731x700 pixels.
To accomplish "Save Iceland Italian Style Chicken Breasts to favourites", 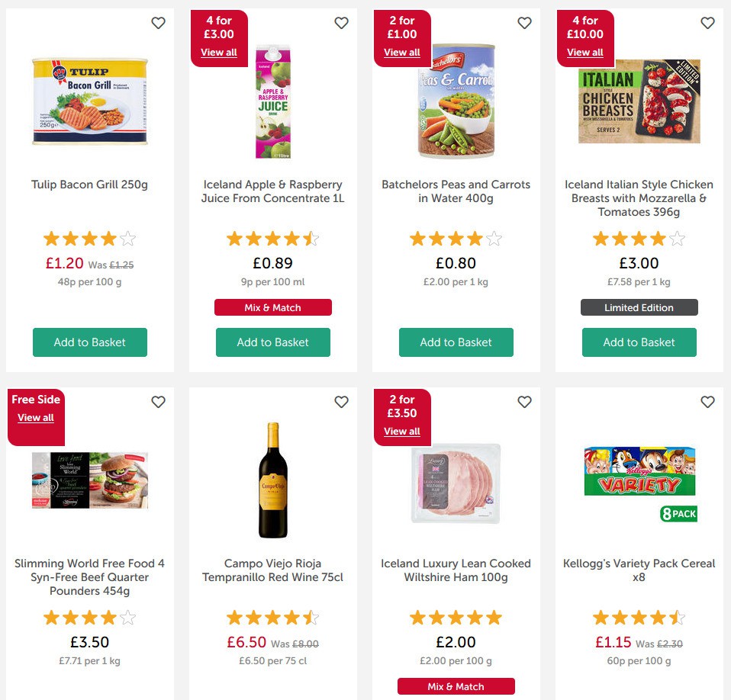I will coord(707,23).
